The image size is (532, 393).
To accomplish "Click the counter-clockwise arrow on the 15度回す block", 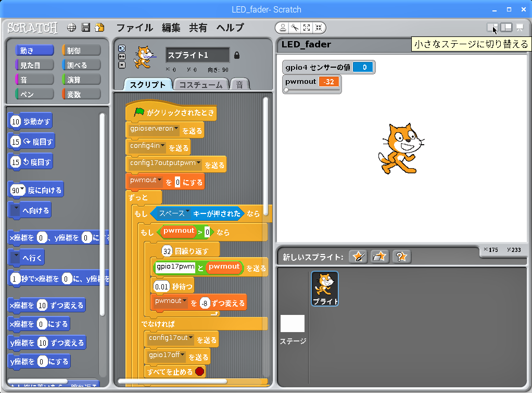I will click(x=26, y=162).
